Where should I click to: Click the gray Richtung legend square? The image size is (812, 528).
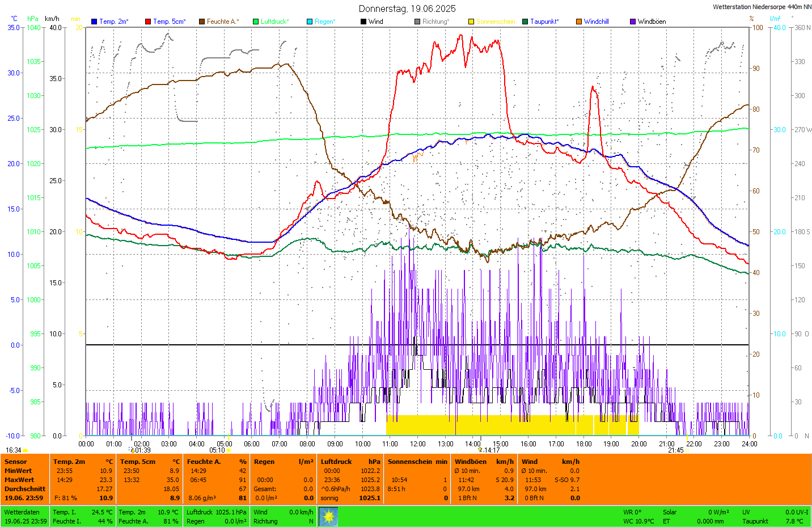point(417,22)
